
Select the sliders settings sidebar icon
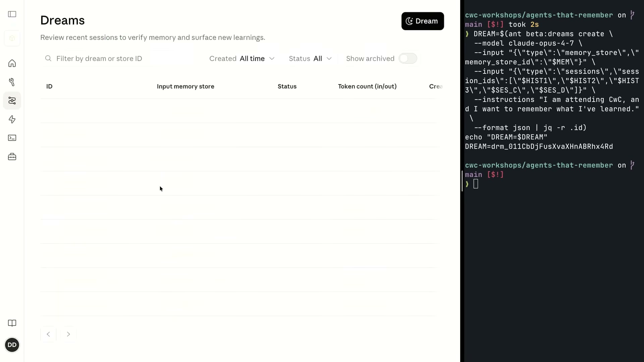point(12,101)
